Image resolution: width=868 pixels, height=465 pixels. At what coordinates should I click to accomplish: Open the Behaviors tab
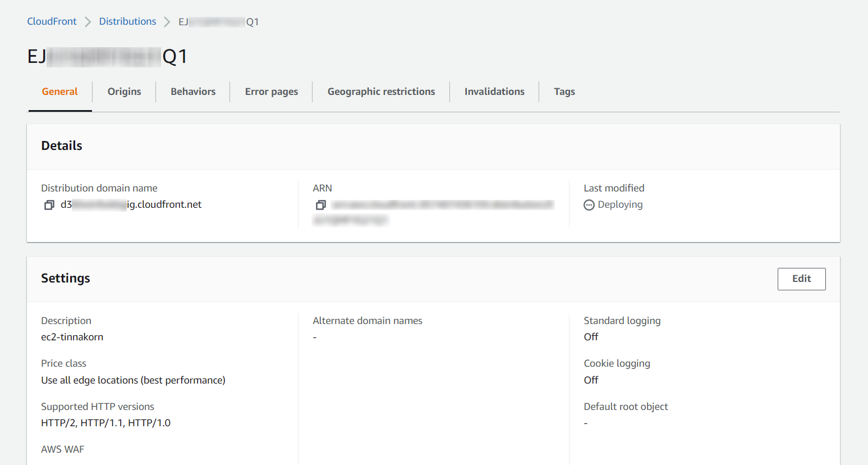(x=193, y=91)
